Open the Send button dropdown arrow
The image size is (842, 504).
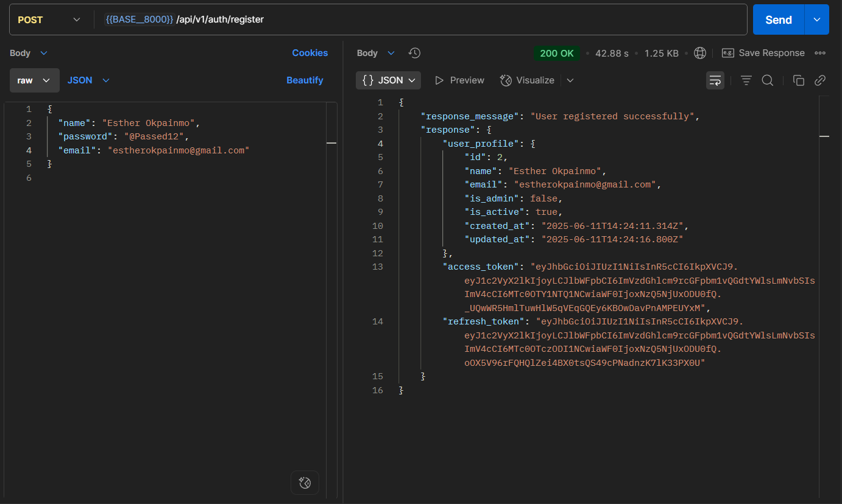coord(817,19)
